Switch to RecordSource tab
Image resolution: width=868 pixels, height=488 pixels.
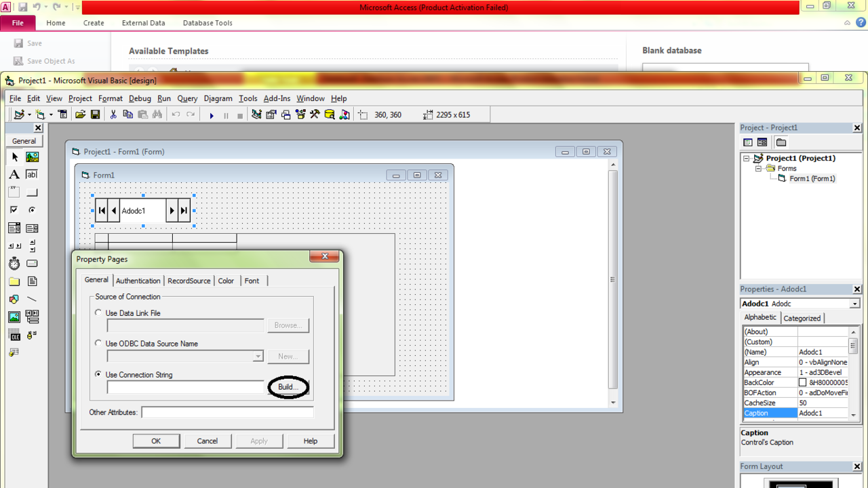(x=189, y=281)
